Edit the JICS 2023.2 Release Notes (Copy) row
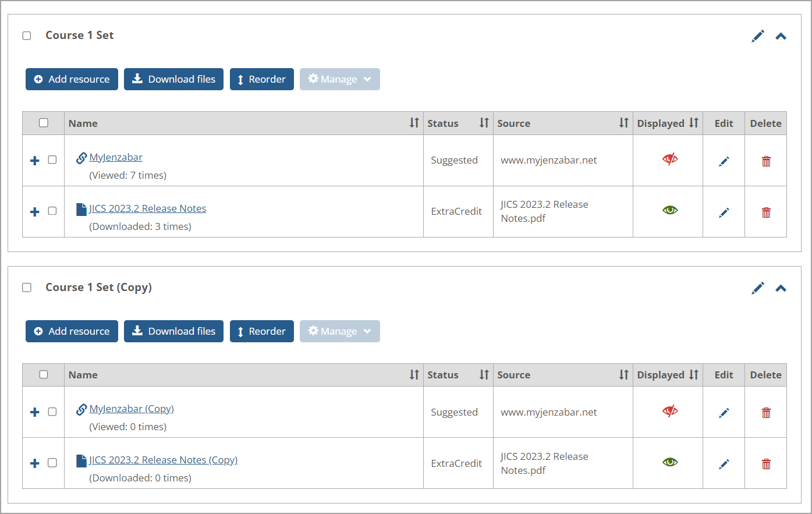 724,464
